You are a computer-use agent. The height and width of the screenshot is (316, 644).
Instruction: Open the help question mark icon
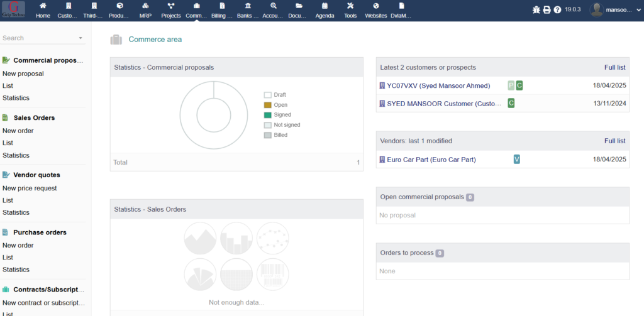pos(557,10)
